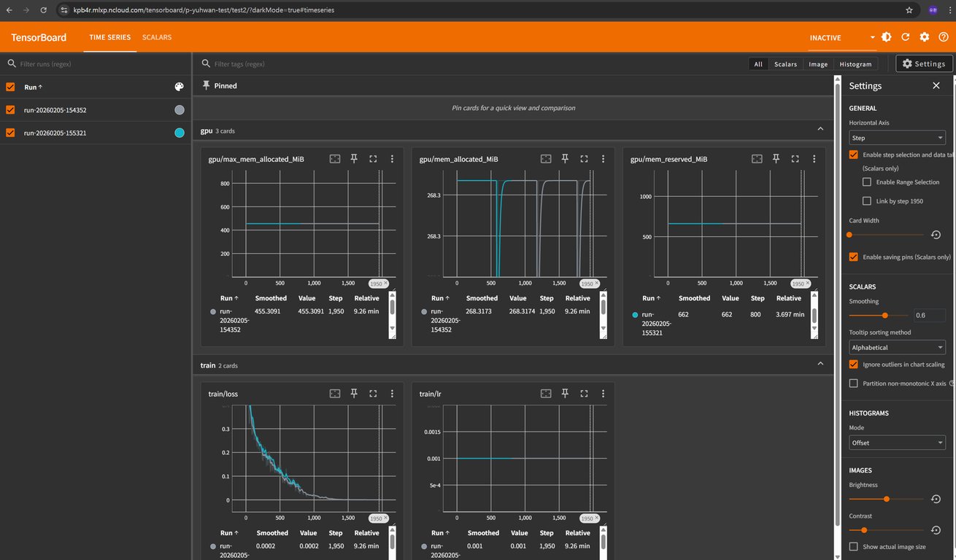
Task: Adjust the Smoothing slider
Action: [879, 316]
